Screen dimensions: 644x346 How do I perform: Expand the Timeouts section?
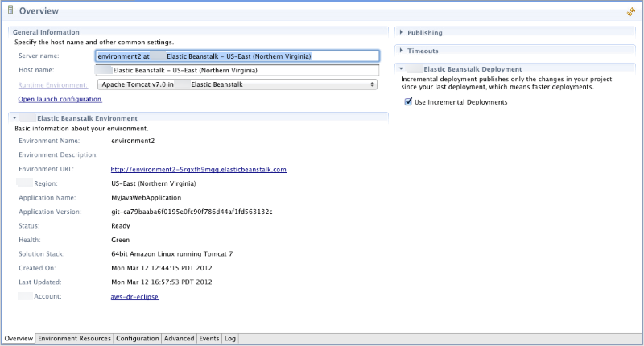(x=401, y=51)
